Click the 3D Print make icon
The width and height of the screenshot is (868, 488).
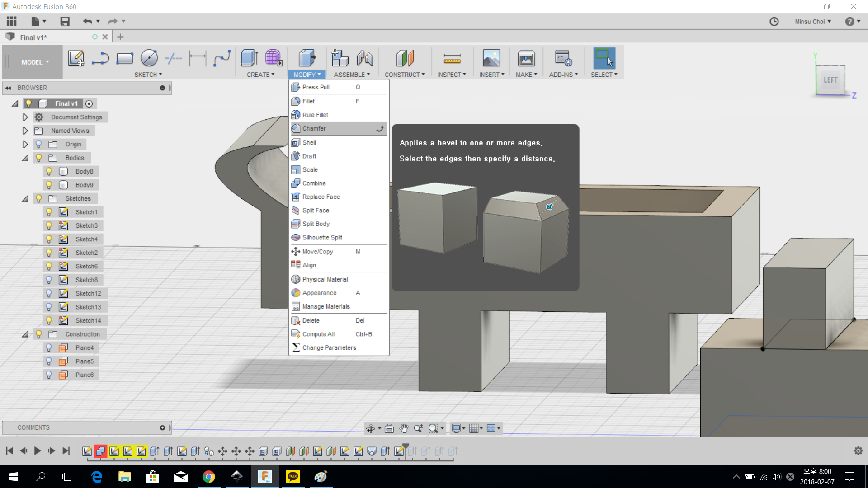[526, 58]
